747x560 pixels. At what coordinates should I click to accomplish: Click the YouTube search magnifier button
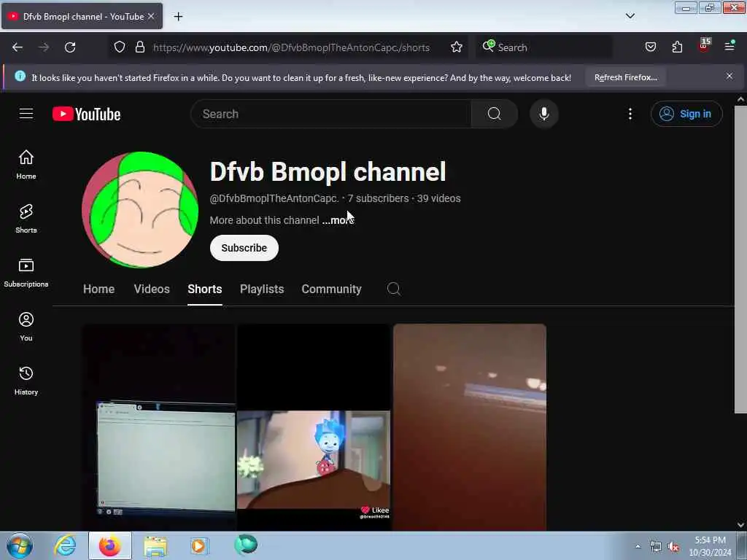[494, 114]
